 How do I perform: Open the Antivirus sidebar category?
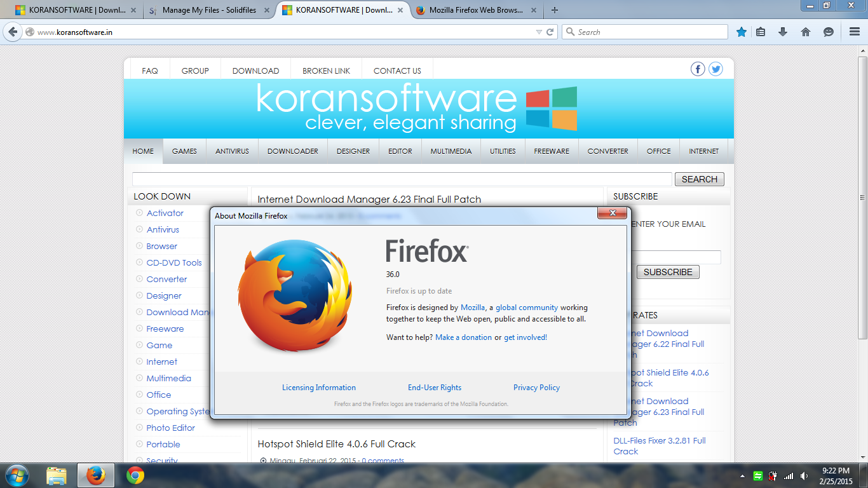pyautogui.click(x=163, y=229)
